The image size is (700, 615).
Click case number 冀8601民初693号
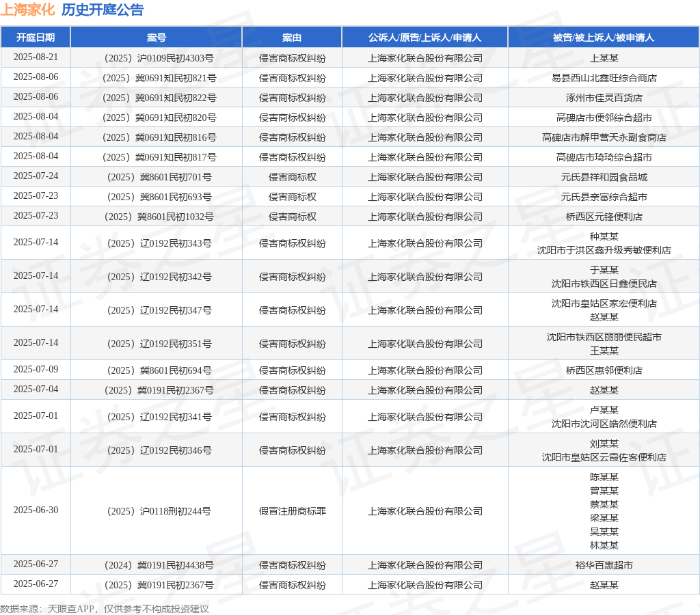tap(159, 197)
